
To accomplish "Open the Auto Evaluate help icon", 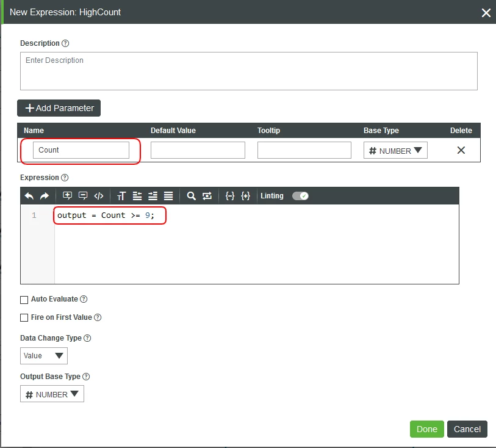I will click(84, 299).
